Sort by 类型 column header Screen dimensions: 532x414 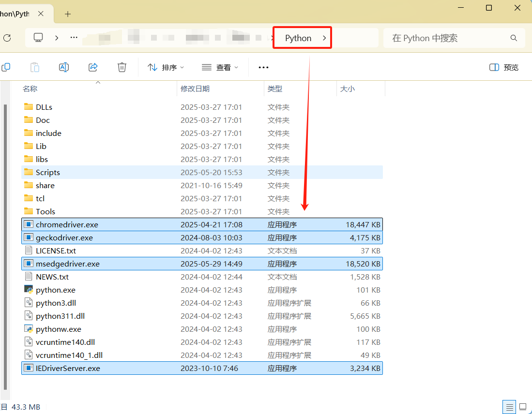tap(275, 89)
